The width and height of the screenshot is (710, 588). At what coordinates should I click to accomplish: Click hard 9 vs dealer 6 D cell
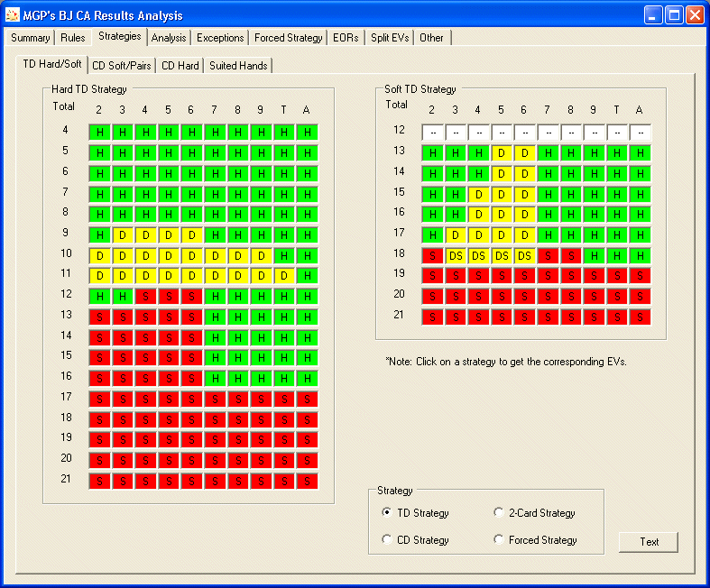[192, 234]
